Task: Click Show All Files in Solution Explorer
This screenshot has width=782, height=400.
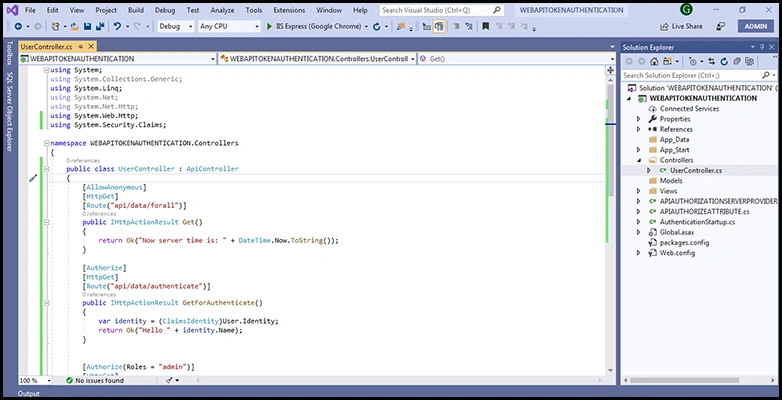Action: 749,62
